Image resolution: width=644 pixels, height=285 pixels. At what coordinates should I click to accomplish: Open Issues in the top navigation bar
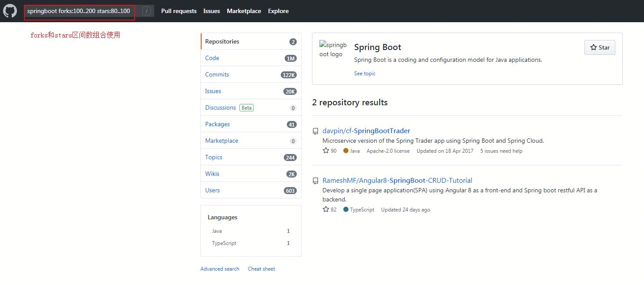[x=212, y=11]
